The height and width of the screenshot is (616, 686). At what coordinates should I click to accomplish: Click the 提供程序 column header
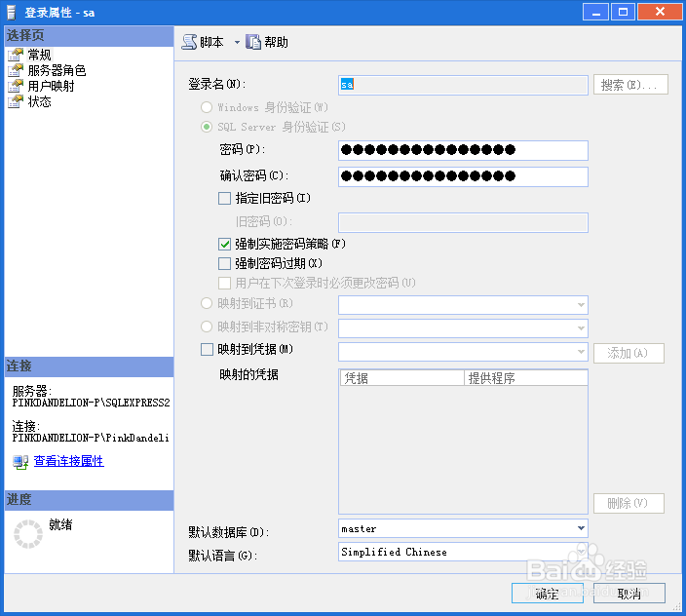tap(526, 378)
